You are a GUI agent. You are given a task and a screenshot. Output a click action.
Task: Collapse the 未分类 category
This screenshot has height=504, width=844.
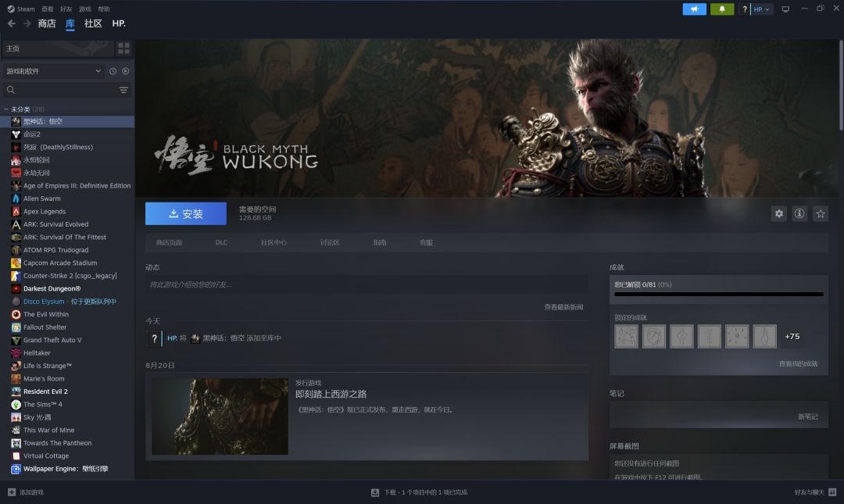pyautogui.click(x=6, y=109)
